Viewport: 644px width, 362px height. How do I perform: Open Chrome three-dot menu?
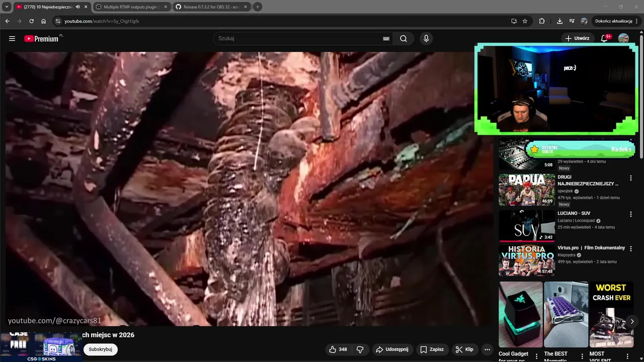(x=637, y=21)
